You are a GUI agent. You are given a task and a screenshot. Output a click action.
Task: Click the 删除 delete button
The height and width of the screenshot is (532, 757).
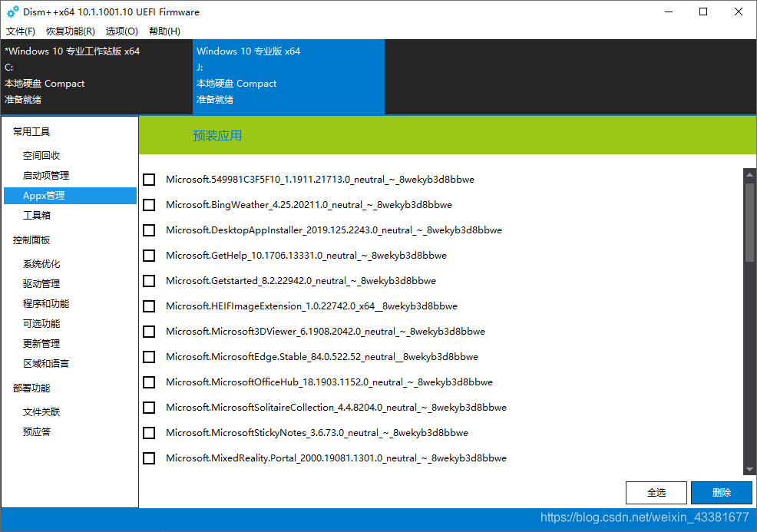coord(721,492)
